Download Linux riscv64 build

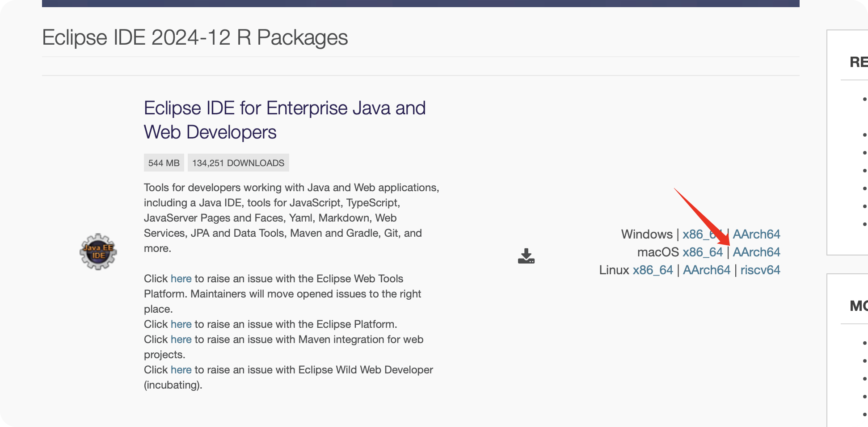760,270
